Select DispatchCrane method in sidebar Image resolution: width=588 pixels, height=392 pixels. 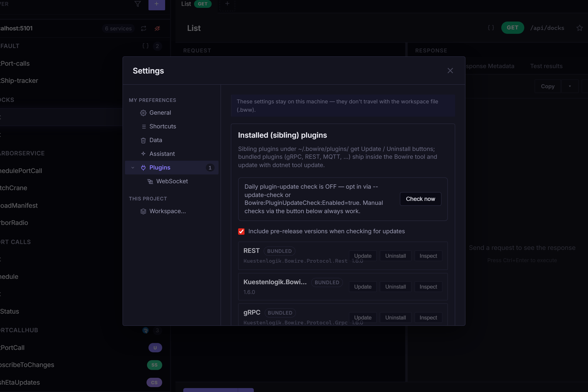[85, 188]
